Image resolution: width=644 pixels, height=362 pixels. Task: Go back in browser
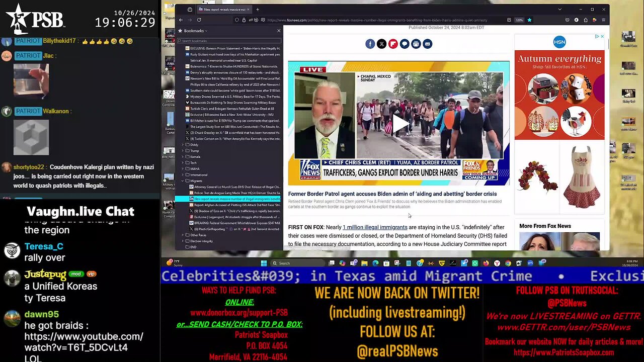point(181,20)
